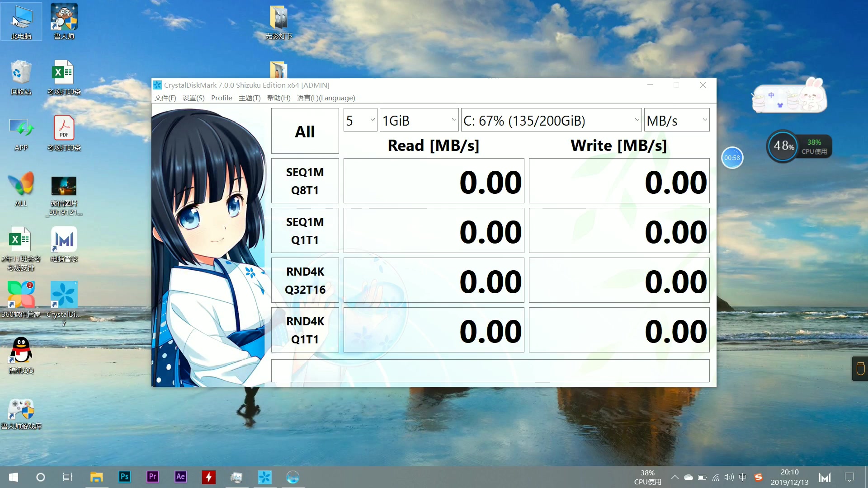Expand the test count dropdown showing 5
Screen dimensions: 868x488
tap(360, 120)
